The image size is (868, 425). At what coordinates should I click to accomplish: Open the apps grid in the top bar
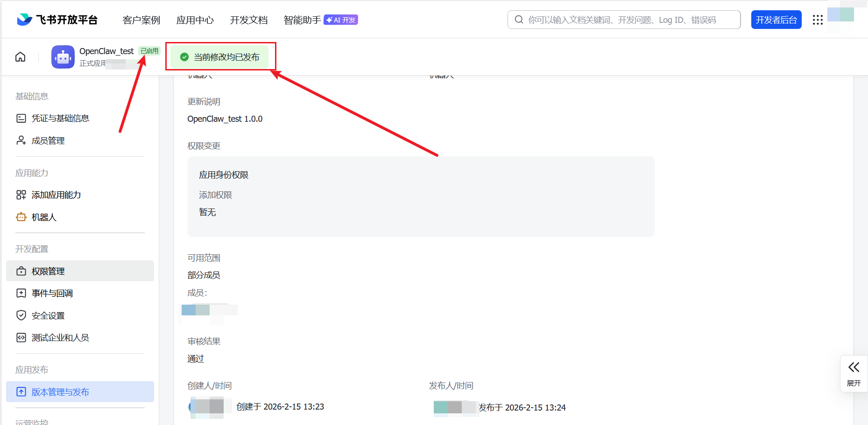[818, 20]
